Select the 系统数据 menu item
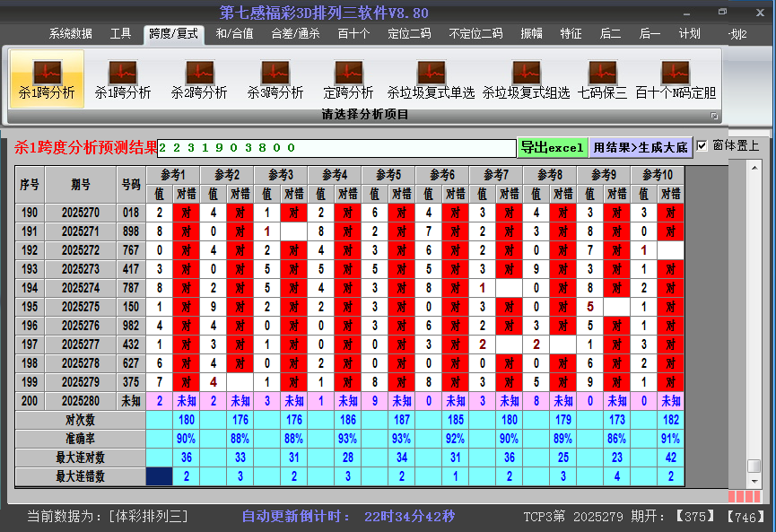This screenshot has height=532, width=776. tap(71, 34)
